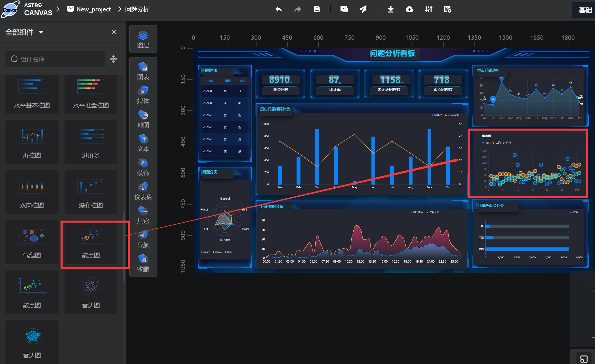
Task: Select the 气泡图 bubble chart component
Action: pos(32,242)
